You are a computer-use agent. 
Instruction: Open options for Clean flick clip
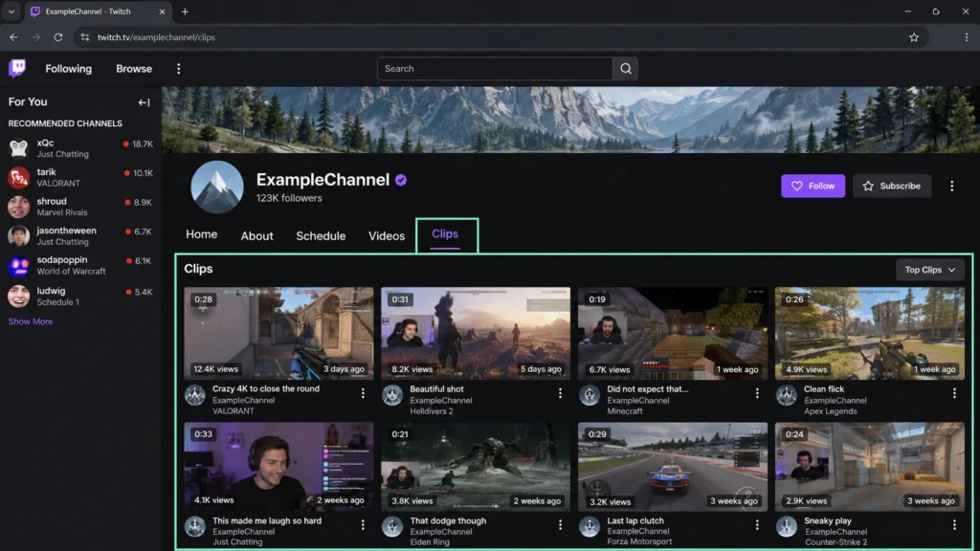tap(954, 393)
